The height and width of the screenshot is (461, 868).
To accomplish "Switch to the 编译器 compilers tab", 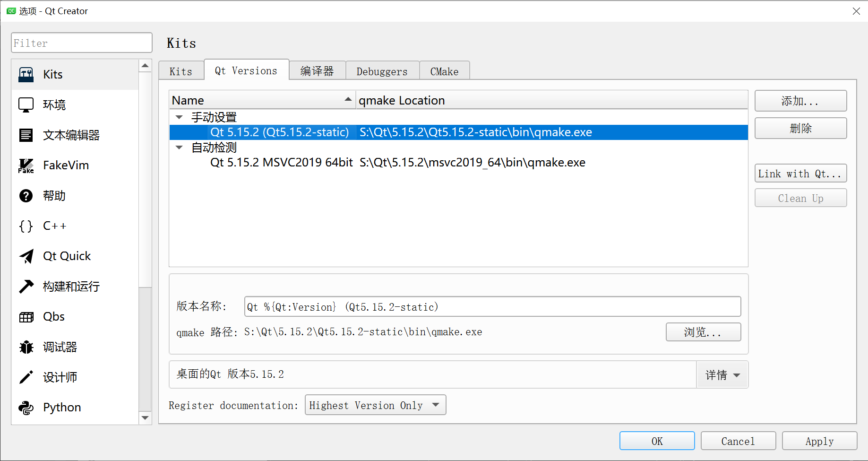I will pos(317,71).
